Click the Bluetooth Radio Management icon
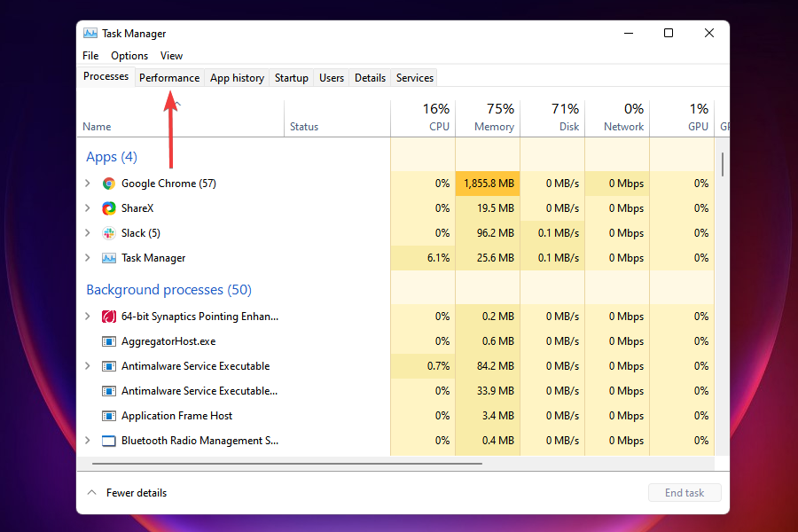 tap(108, 441)
